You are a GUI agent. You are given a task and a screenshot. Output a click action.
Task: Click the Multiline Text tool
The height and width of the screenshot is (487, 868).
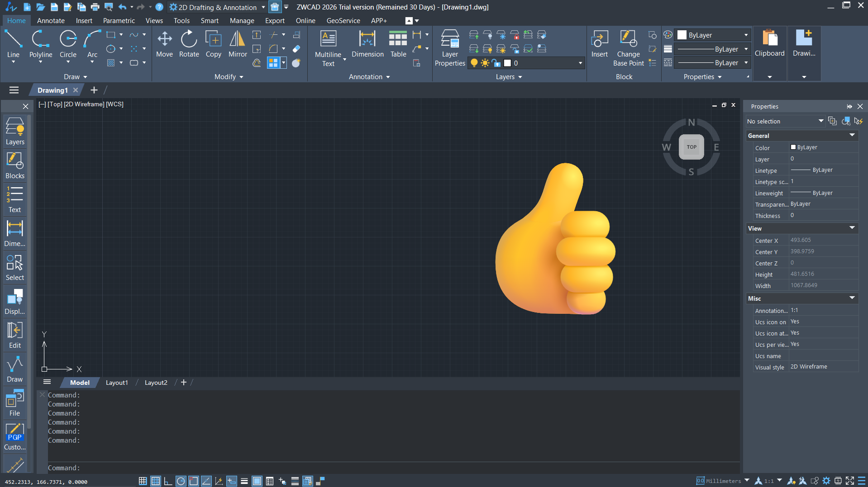click(x=328, y=48)
